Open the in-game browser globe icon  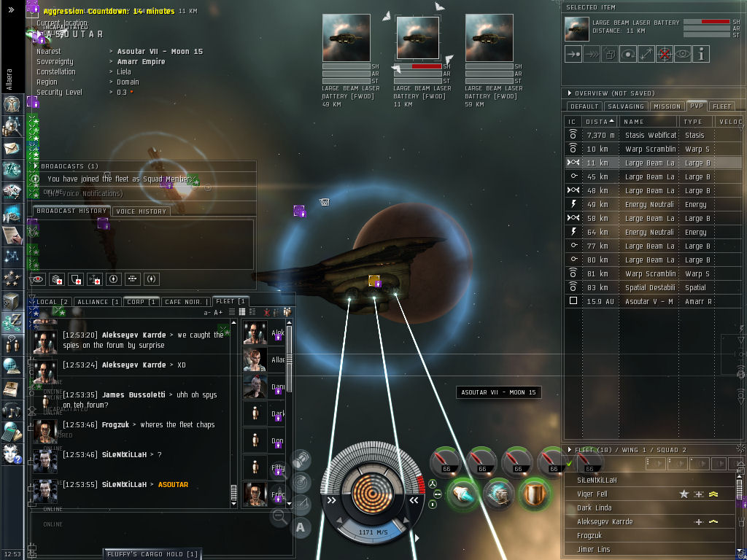[x=12, y=366]
